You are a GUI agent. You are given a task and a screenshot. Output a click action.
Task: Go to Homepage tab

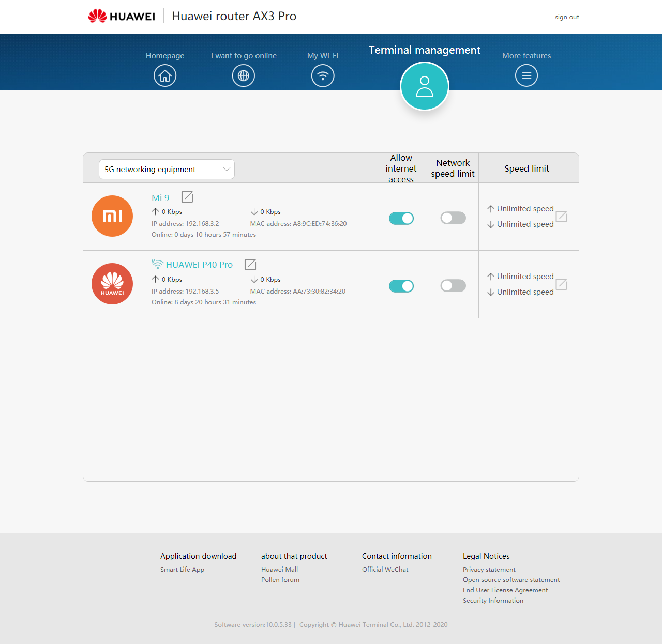[165, 56]
